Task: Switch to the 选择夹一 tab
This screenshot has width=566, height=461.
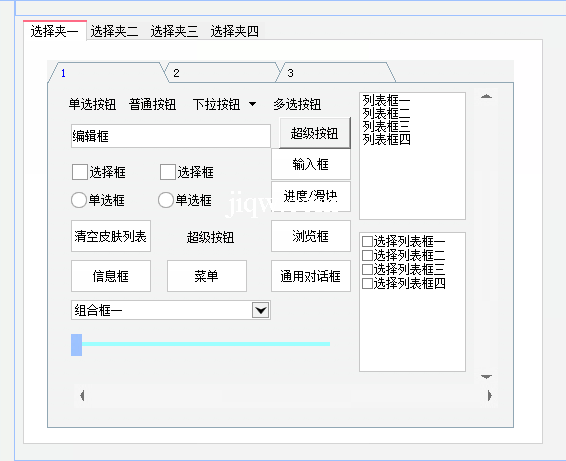Action: point(55,31)
